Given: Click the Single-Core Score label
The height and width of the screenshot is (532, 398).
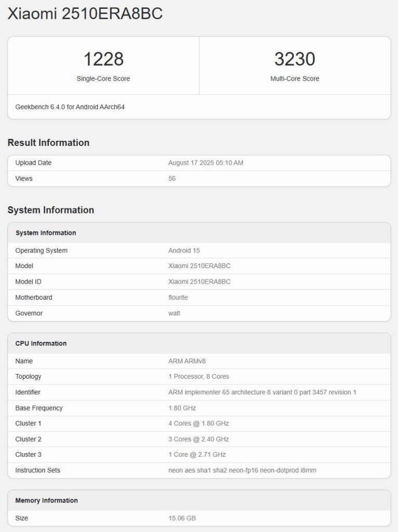Looking at the screenshot, I should [x=103, y=79].
